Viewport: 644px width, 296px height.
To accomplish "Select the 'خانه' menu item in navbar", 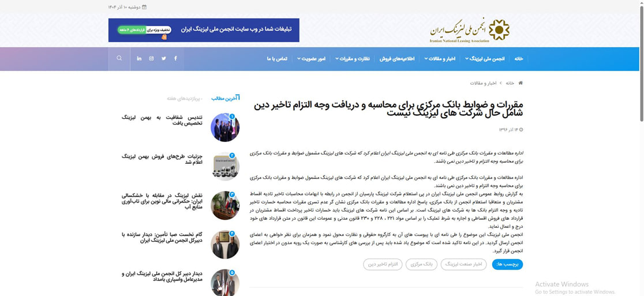I will (x=519, y=59).
